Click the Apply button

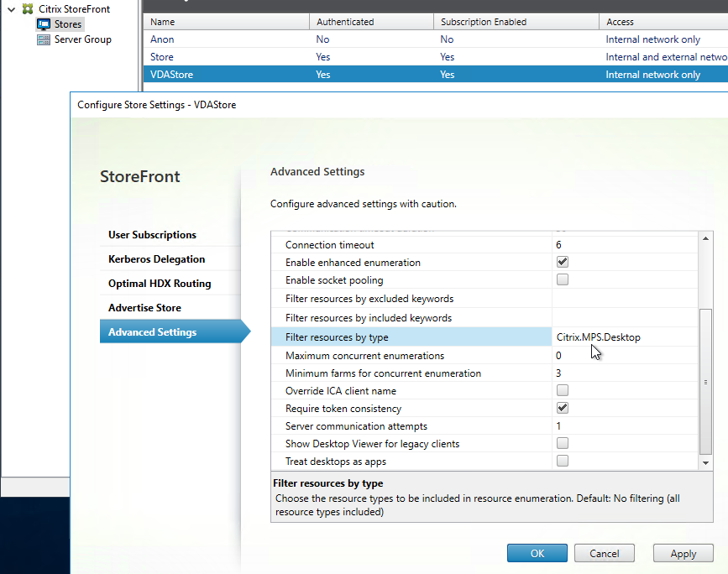[x=683, y=553]
